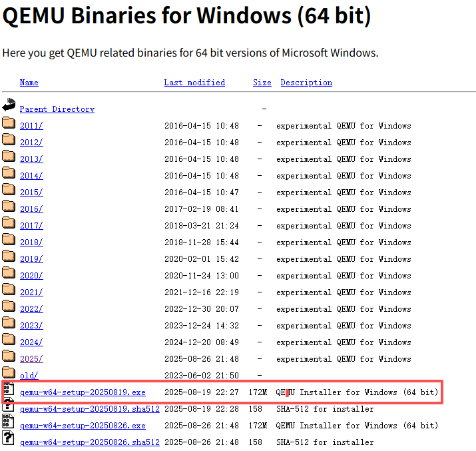Sort files by Size column header
Screen dimensions: 476x451
tap(262, 83)
